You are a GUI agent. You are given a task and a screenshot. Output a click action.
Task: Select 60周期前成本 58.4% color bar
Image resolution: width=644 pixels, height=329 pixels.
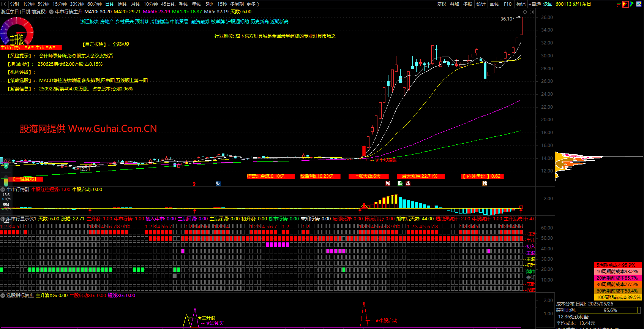618,291
